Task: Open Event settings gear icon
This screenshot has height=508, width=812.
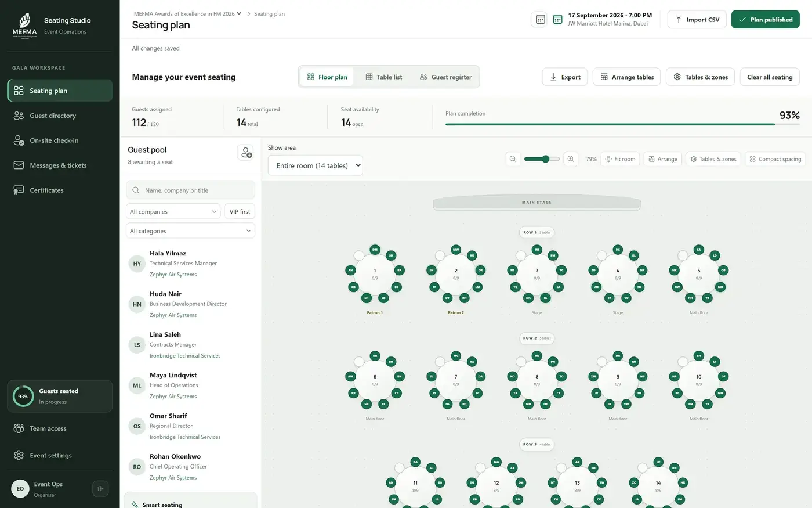Action: coord(19,456)
